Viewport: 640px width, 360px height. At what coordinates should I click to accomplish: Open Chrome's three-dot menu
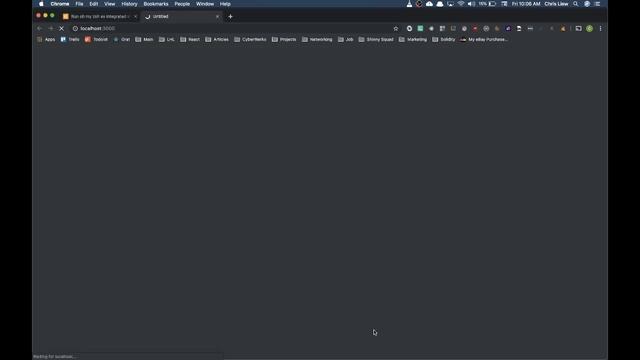click(x=600, y=29)
